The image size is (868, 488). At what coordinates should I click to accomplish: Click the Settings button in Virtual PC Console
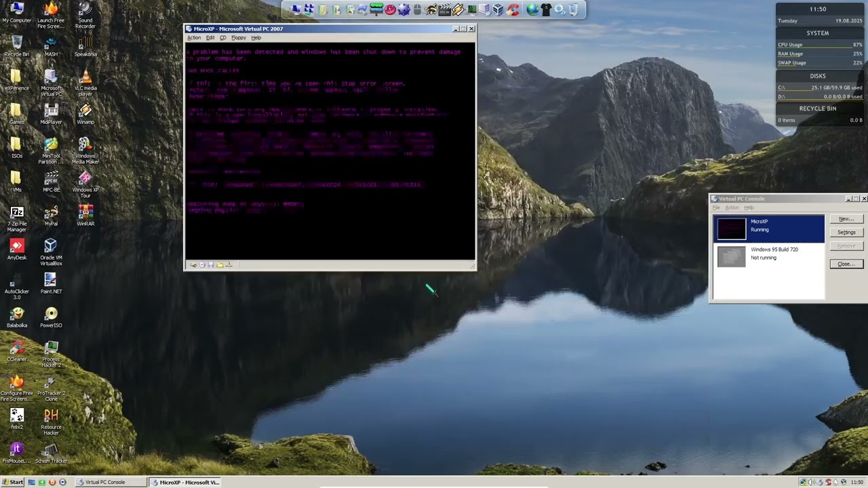846,232
